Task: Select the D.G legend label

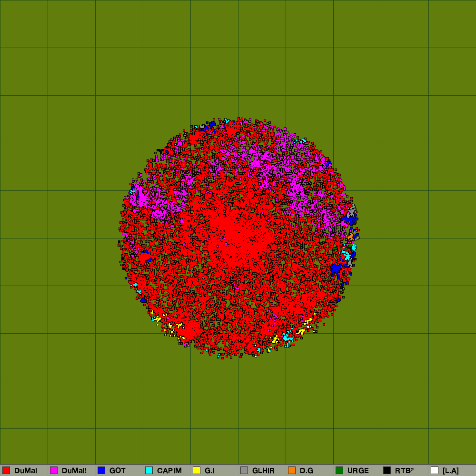Action: (306, 471)
